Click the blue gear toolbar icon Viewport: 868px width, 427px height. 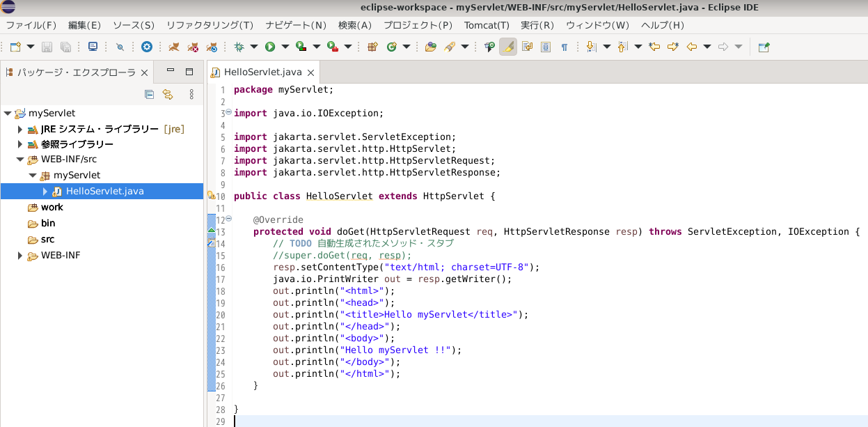(146, 47)
